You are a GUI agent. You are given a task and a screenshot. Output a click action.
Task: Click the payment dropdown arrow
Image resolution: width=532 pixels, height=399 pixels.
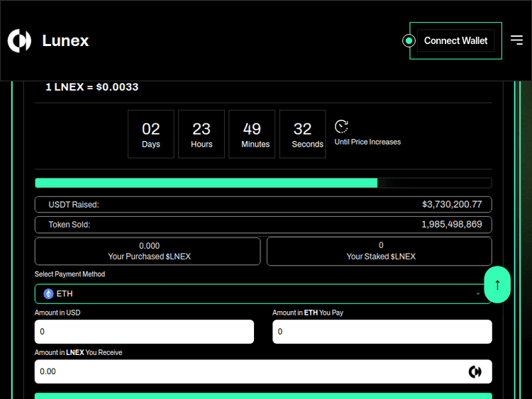[x=477, y=294]
